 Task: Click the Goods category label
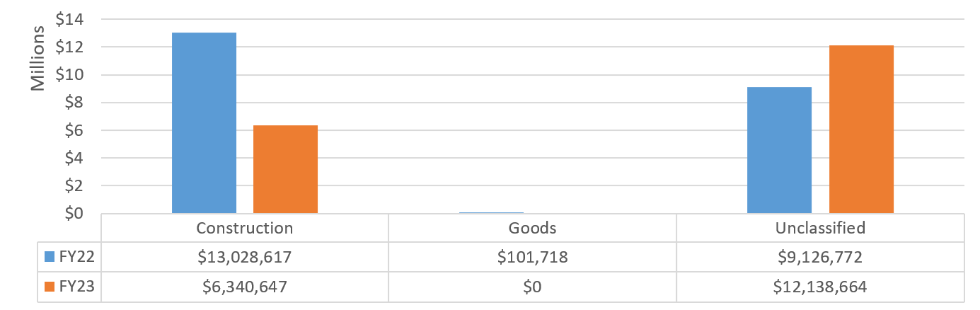(x=532, y=228)
